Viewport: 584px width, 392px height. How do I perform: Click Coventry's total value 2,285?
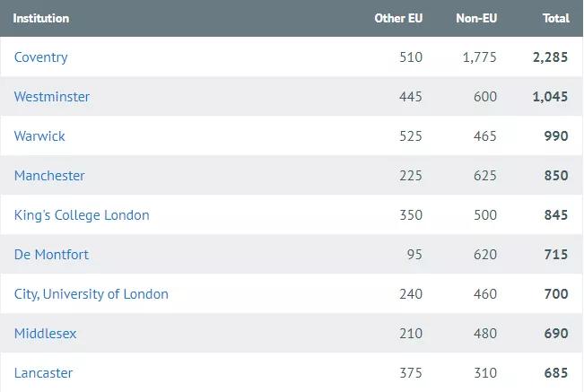click(x=550, y=57)
